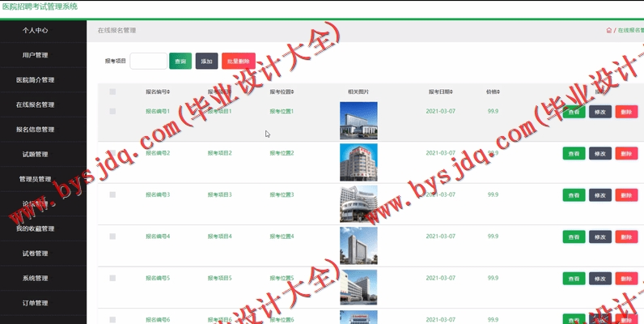Check the checkbox for 报名编号1 row
Viewport: 644px width, 324px height.
(112, 112)
